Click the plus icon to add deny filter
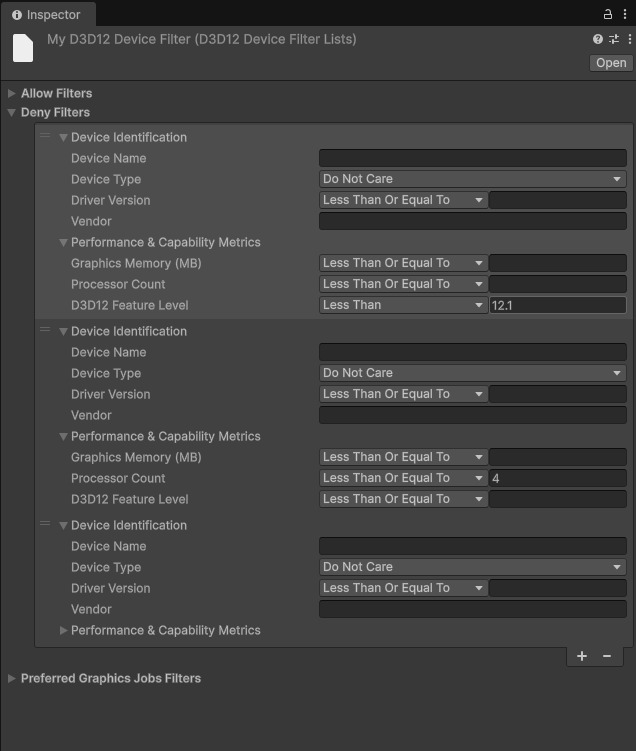This screenshot has width=636, height=751. tap(582, 656)
